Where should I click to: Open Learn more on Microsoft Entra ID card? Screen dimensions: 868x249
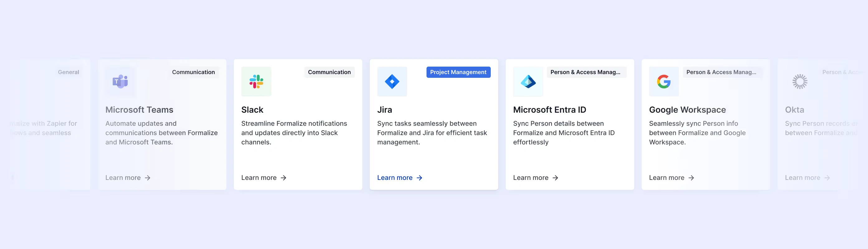(x=536, y=178)
